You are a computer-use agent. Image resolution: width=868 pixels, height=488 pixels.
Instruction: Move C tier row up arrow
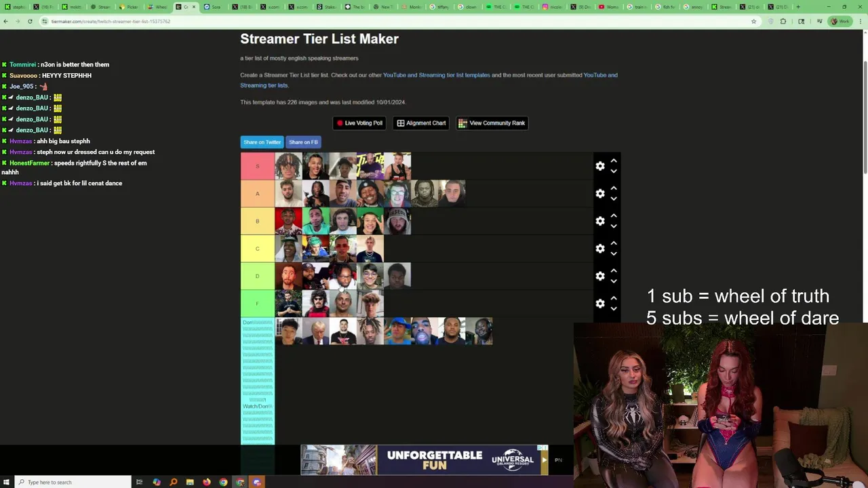614,243
